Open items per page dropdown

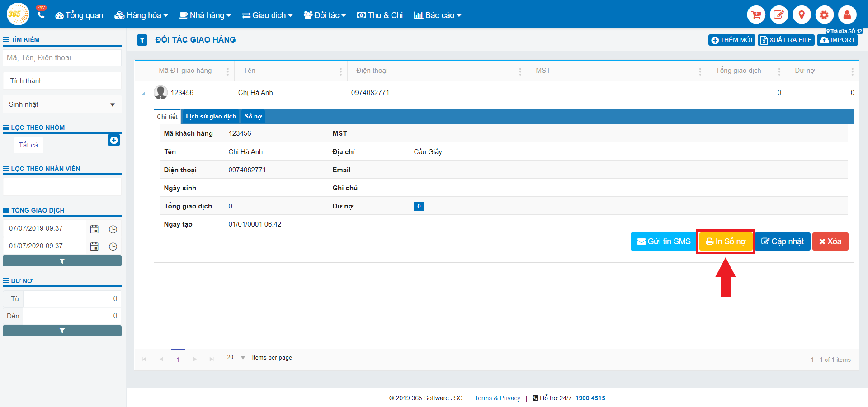pos(243,358)
